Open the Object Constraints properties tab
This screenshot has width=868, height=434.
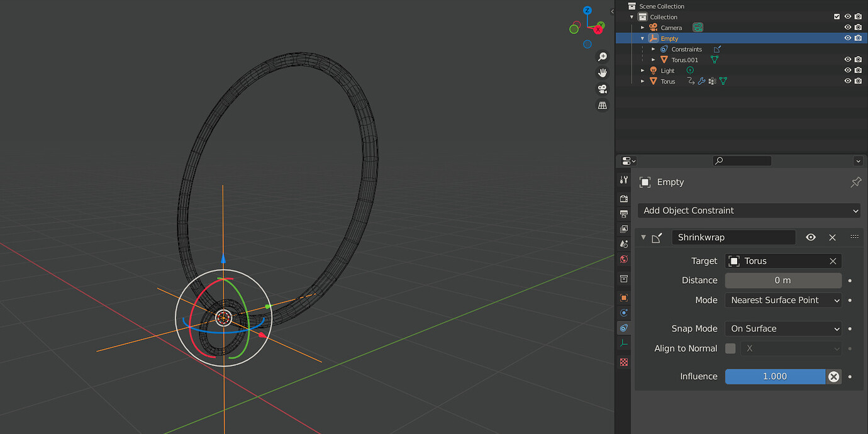point(623,328)
